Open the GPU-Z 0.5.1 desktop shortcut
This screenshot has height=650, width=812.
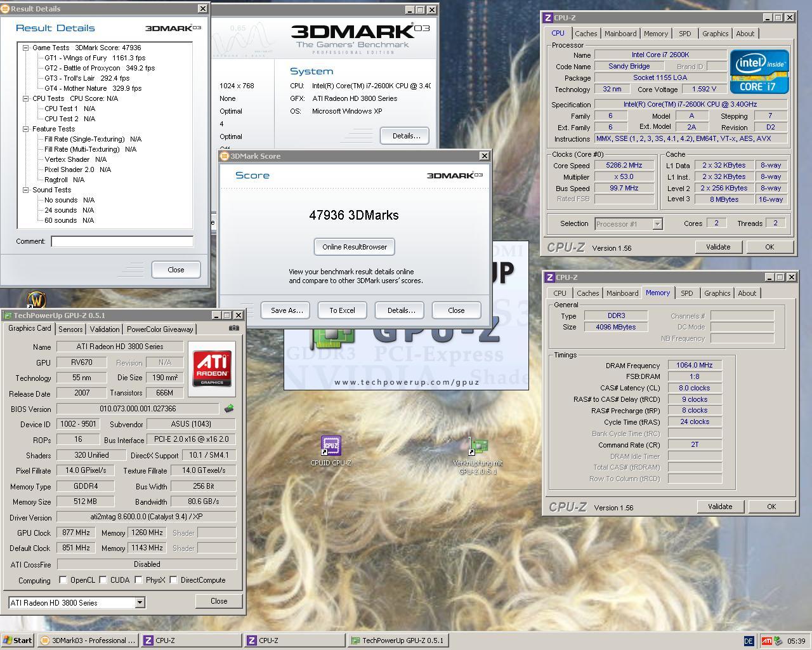pyautogui.click(x=478, y=456)
